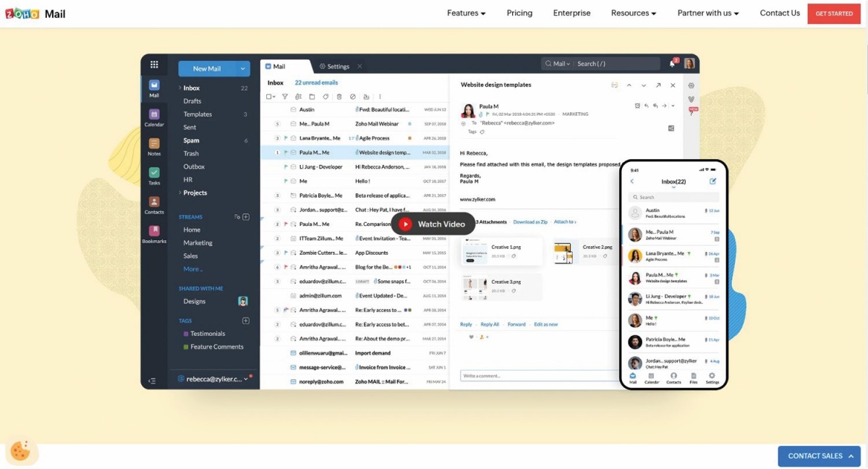Open the Contacts app in sidebar
Screen dimensions: 868x469
(154, 206)
